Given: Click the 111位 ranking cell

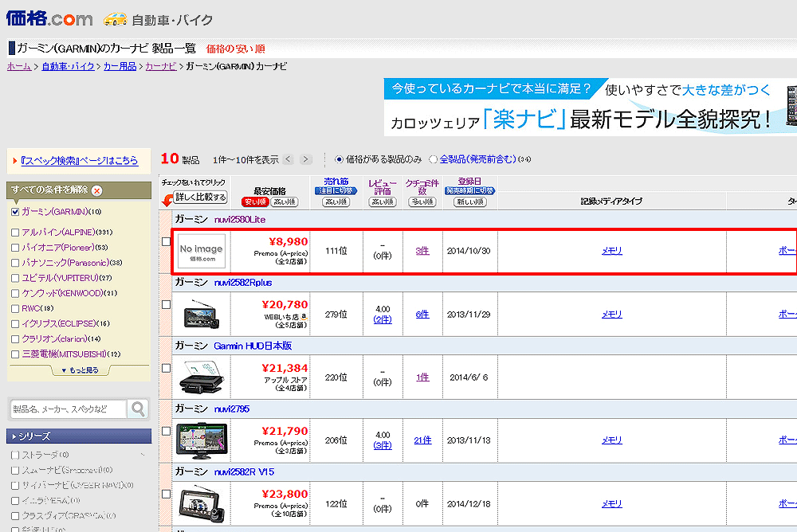Looking at the screenshot, I should 336,251.
